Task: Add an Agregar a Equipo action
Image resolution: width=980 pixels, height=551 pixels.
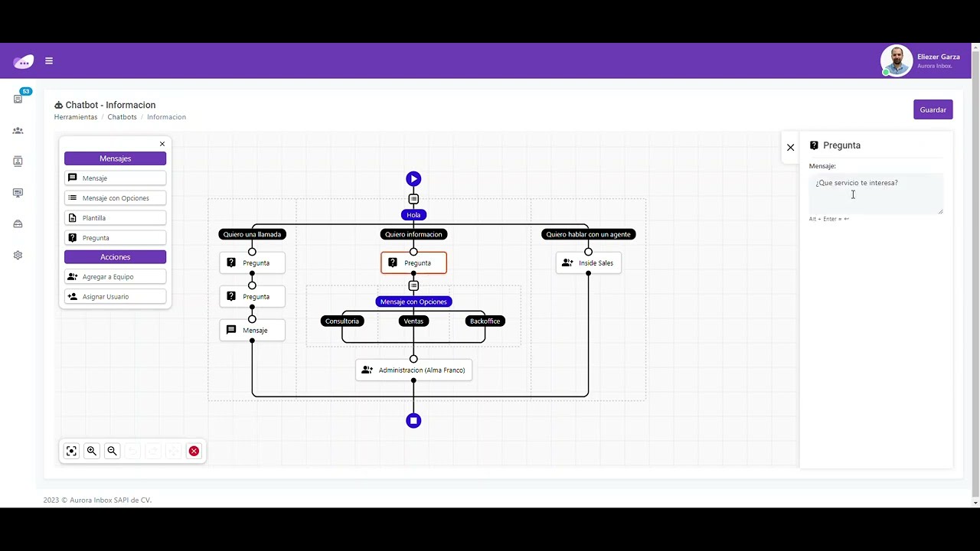Action: point(115,277)
